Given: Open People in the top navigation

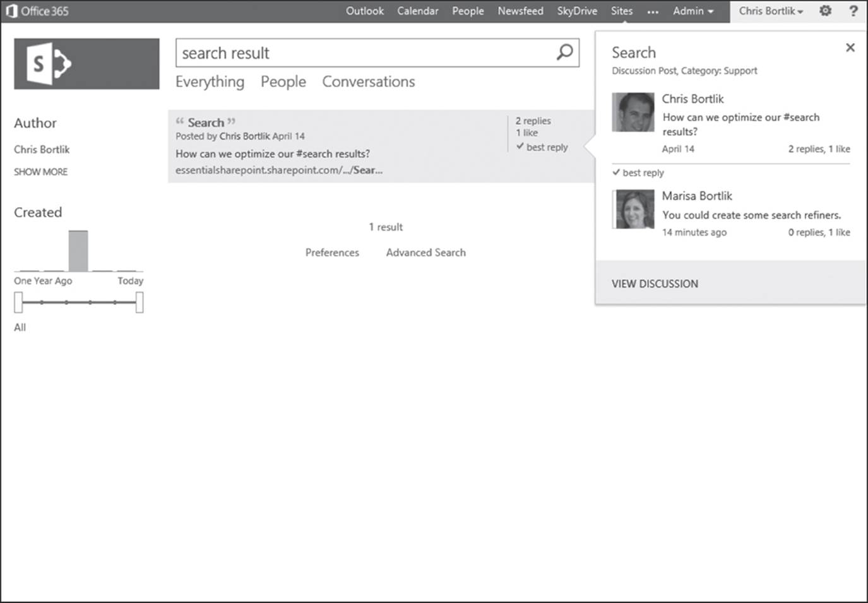Looking at the screenshot, I should (468, 11).
